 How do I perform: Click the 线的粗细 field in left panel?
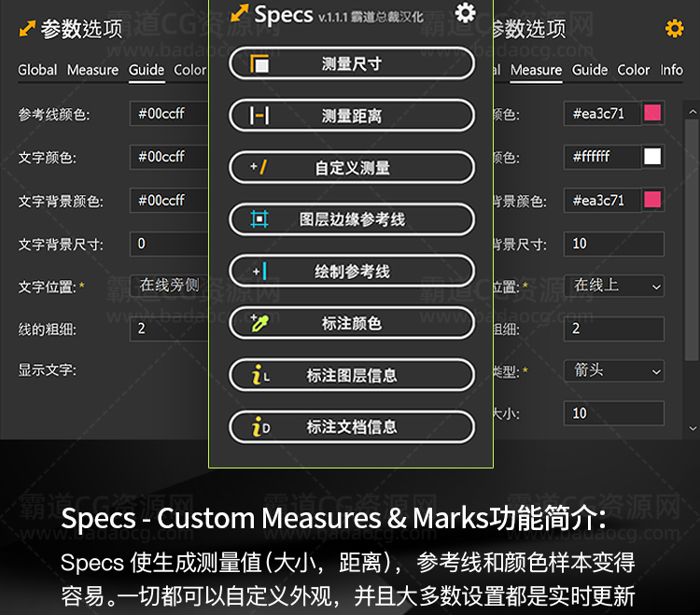[x=169, y=328]
